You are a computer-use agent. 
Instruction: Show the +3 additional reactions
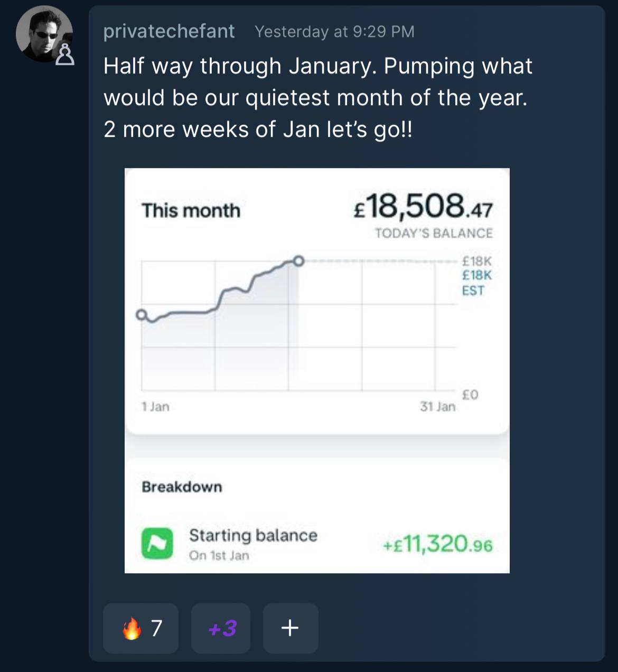[221, 628]
